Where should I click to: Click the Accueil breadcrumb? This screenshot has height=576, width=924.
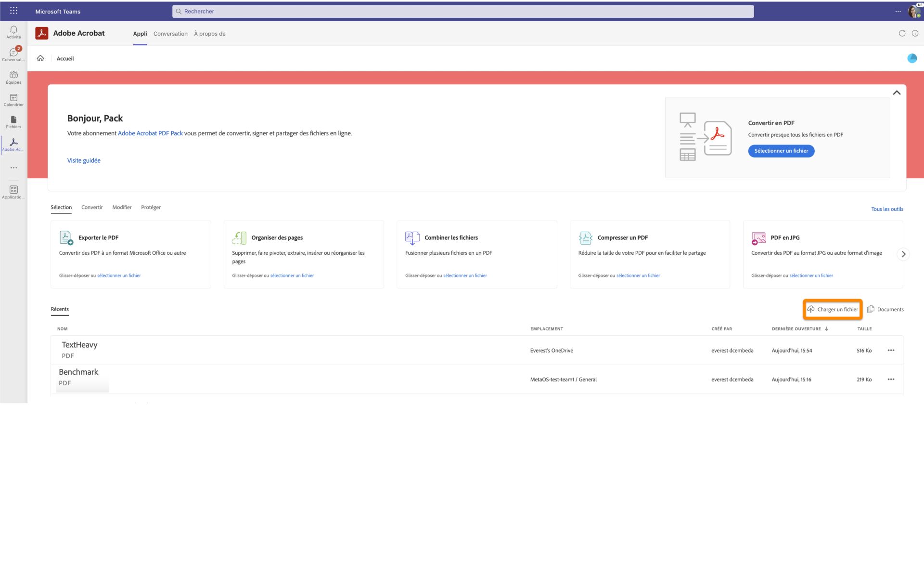click(x=65, y=58)
